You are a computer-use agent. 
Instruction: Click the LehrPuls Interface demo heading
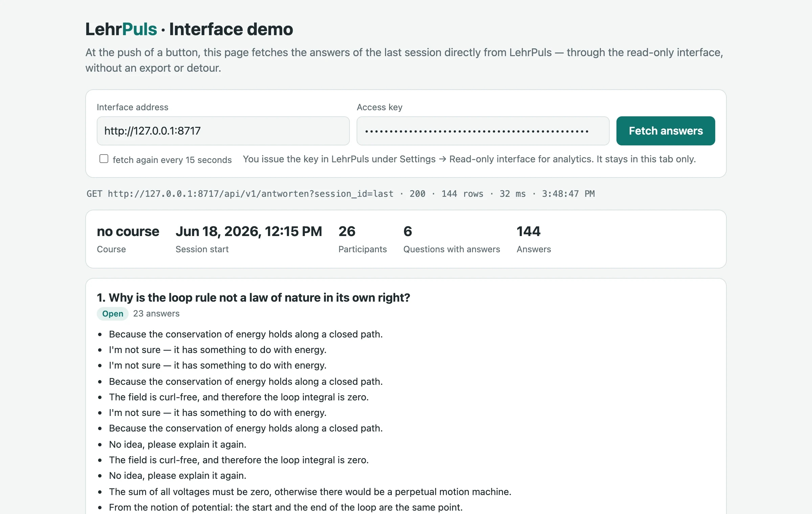(x=189, y=29)
